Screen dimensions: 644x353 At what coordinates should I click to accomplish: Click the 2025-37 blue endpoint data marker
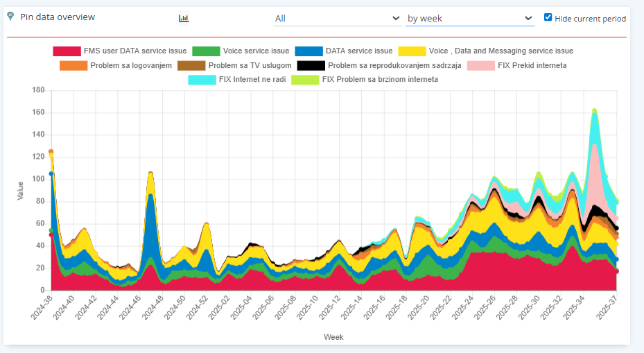[617, 259]
